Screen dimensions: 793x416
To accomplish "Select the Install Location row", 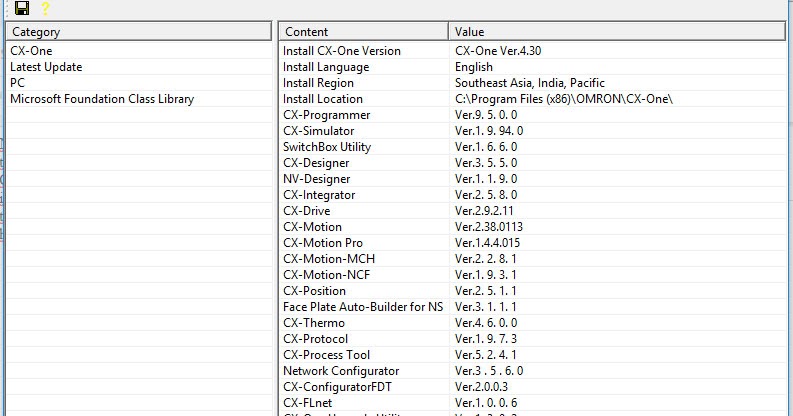I will pos(533,99).
